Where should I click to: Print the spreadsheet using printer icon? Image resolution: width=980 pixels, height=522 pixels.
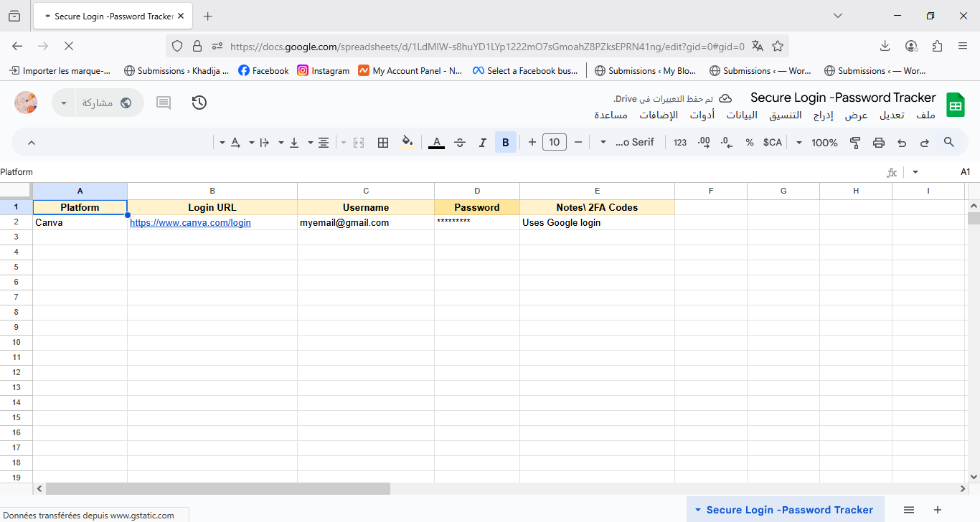coord(879,143)
